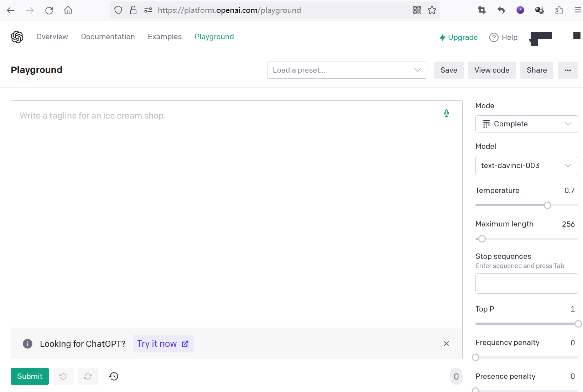Dismiss the ChatGPT banner with X

coord(446,344)
